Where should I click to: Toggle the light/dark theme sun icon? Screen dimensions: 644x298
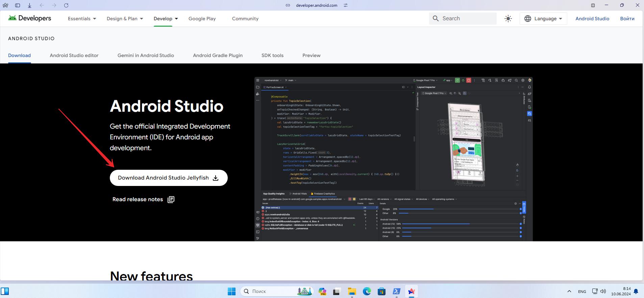[x=508, y=19]
